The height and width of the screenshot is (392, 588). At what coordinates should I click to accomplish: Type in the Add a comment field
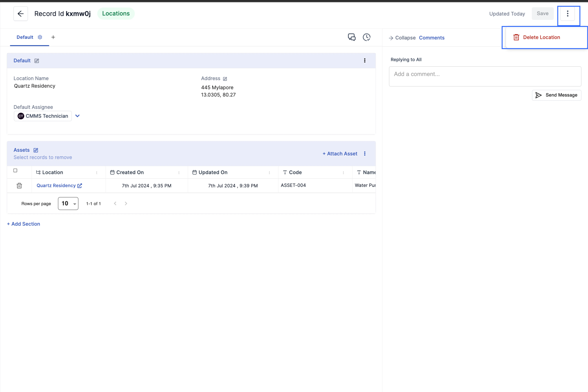485,76
